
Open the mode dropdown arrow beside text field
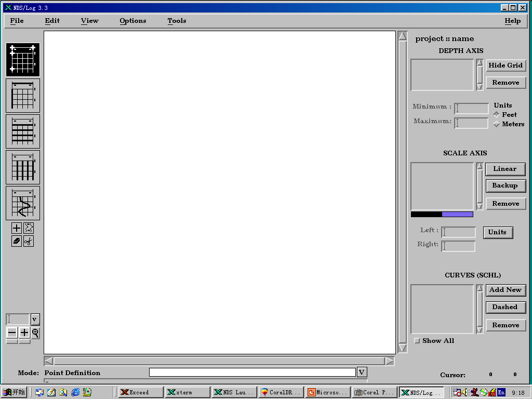pos(362,372)
